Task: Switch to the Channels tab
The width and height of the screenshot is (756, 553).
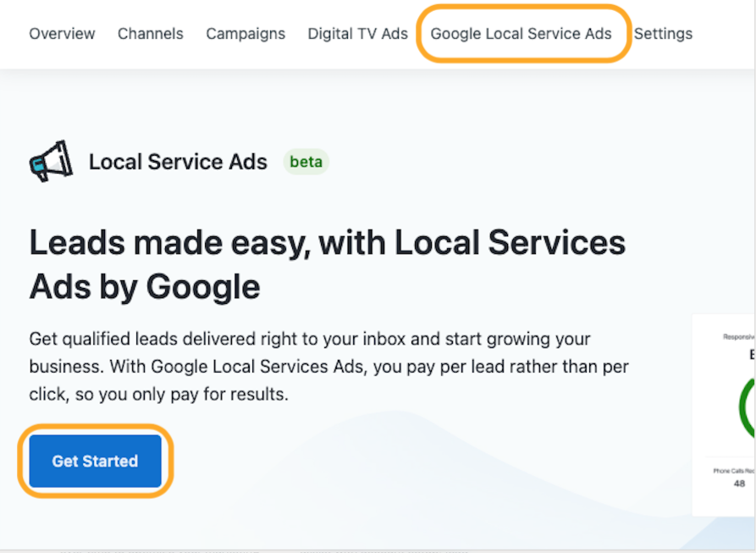Action: pos(151,34)
